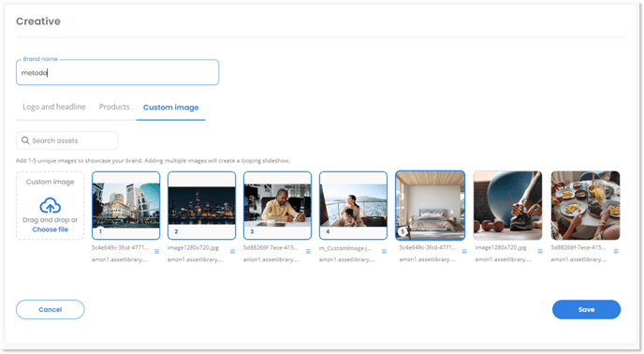Switch to Products tab
Viewport: 644px width, 354px height.
pyautogui.click(x=114, y=107)
